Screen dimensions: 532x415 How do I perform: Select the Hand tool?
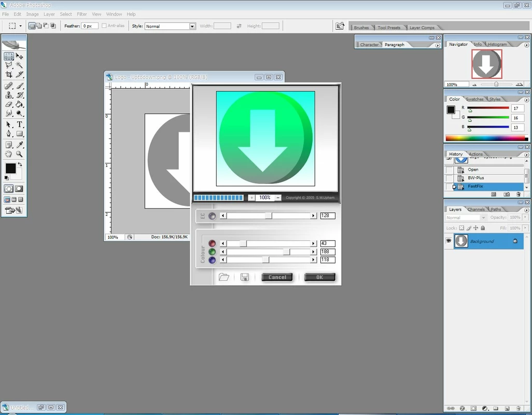pos(9,154)
